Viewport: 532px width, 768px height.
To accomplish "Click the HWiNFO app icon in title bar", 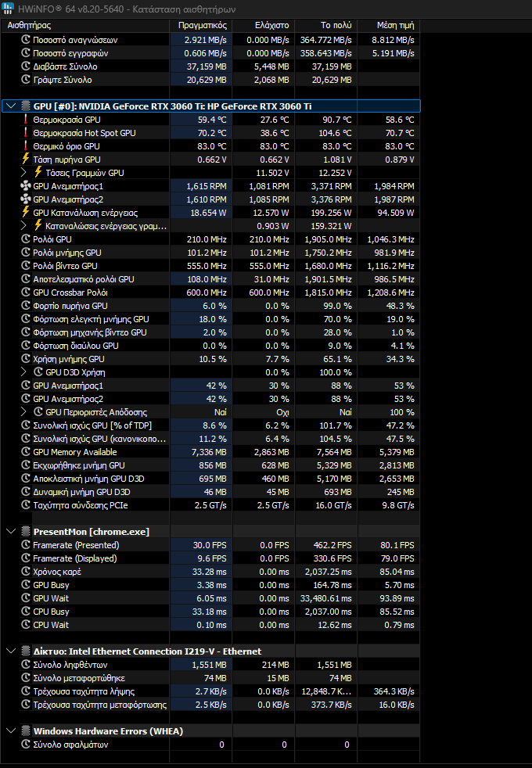I will click(8, 9).
